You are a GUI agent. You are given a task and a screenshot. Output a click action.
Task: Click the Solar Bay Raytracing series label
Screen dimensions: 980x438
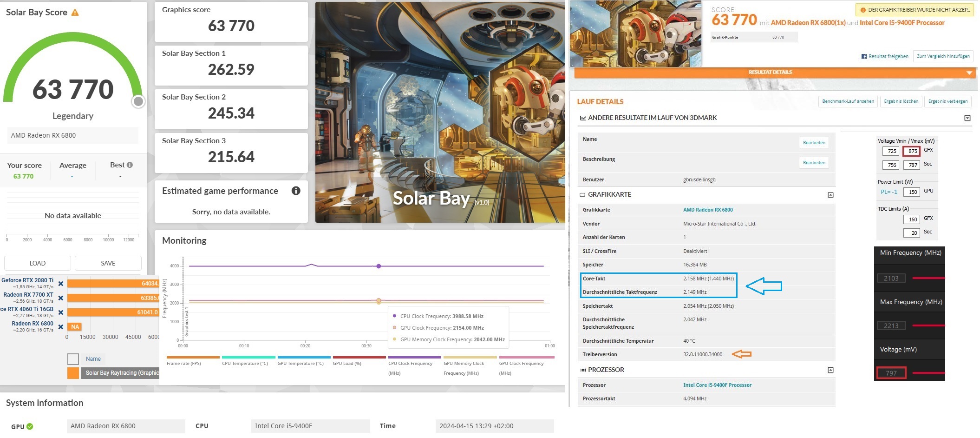121,373
